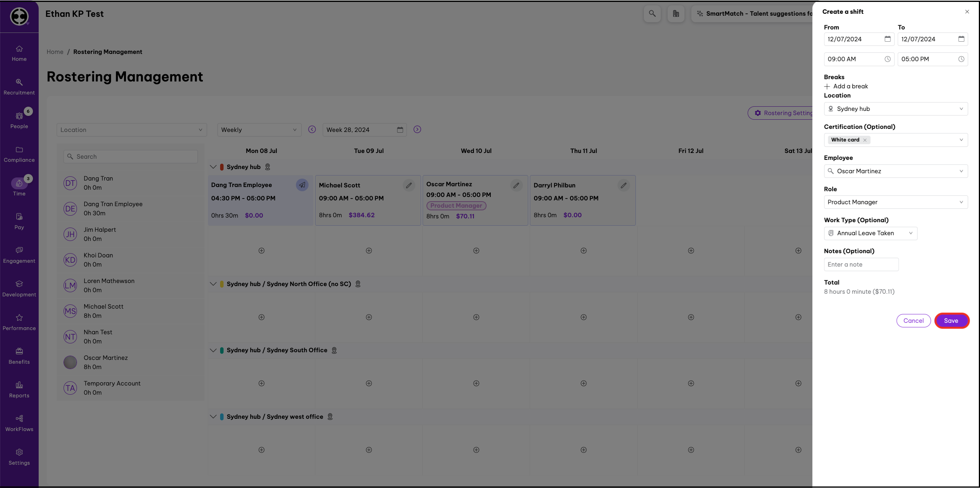Open the Weekly view dropdown
Viewport: 980px width, 488px height.
pos(259,130)
